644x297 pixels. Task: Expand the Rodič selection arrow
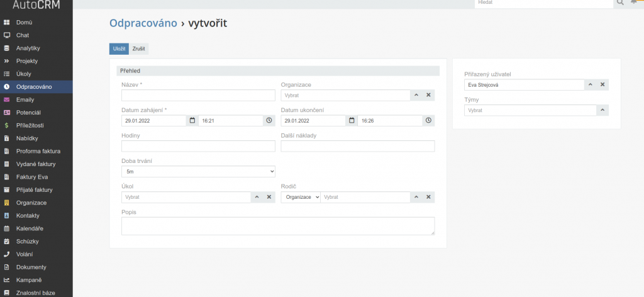416,197
